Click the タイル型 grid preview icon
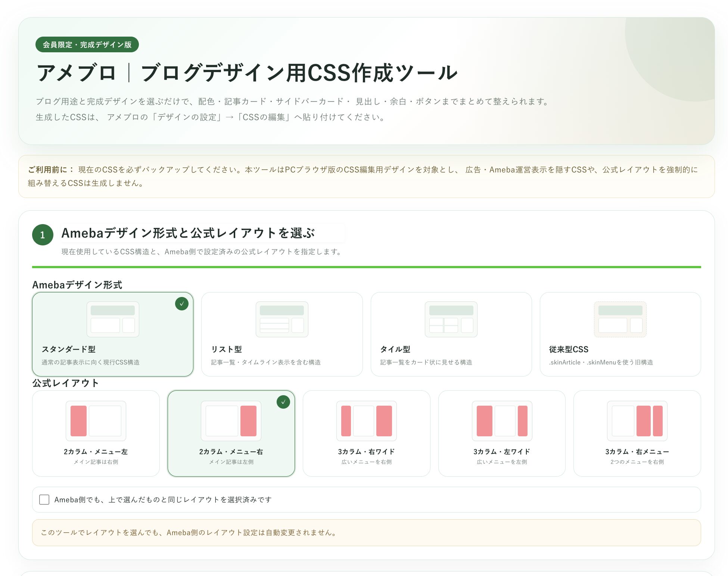728x576 pixels. point(451,319)
